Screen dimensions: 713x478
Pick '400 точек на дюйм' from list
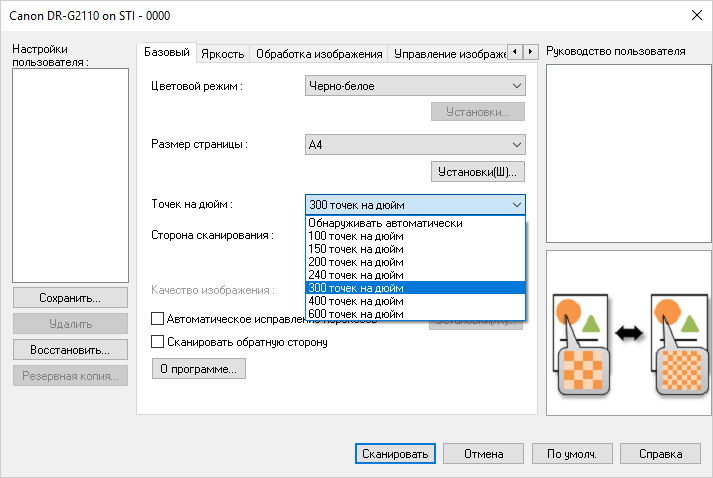(356, 300)
